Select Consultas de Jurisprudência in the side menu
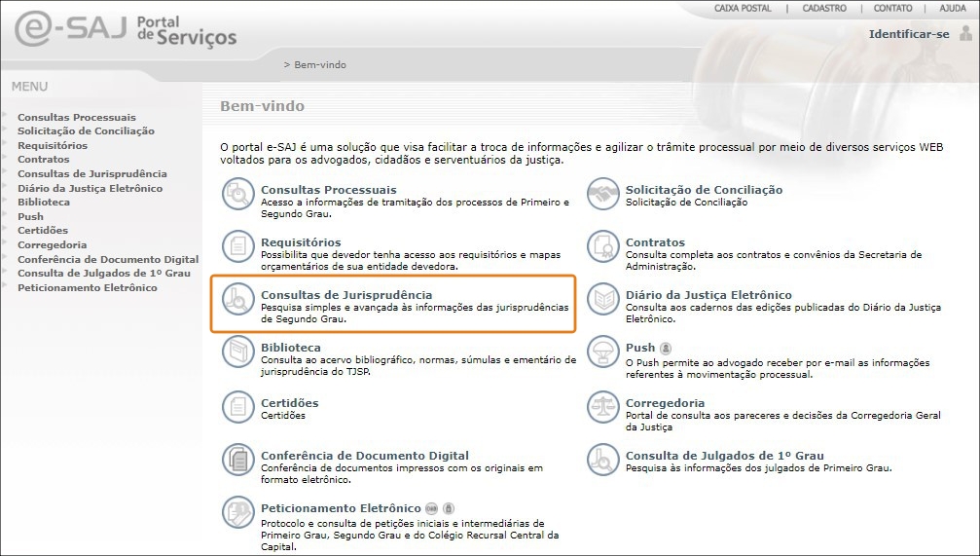The height and width of the screenshot is (556, 980). point(91,173)
